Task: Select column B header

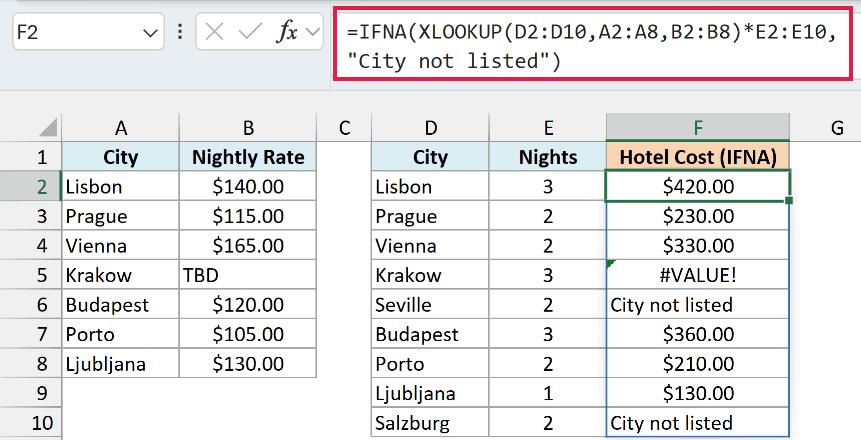Action: pos(248,127)
